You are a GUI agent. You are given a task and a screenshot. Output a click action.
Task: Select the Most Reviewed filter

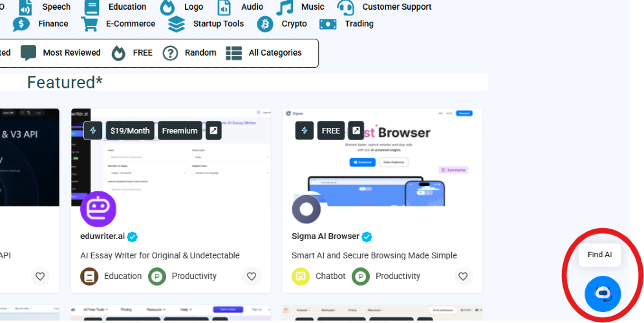click(60, 53)
